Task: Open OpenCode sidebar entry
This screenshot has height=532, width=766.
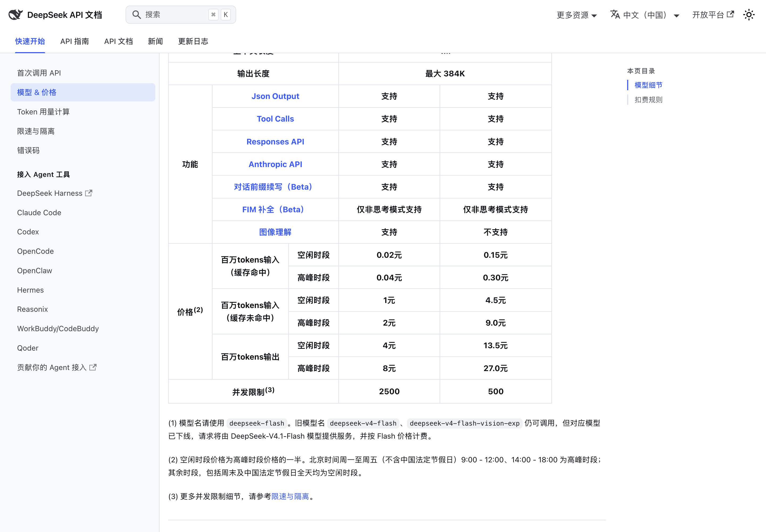Action: click(x=83, y=251)
